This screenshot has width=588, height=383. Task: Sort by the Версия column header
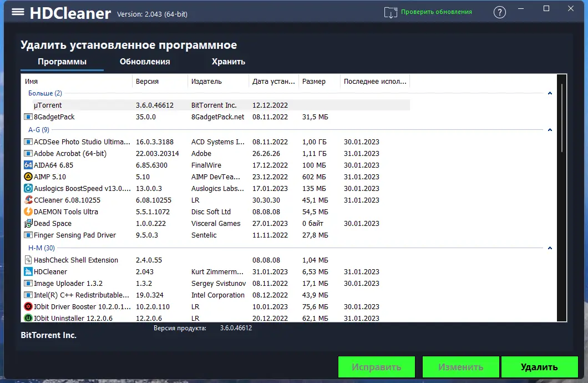[160, 82]
